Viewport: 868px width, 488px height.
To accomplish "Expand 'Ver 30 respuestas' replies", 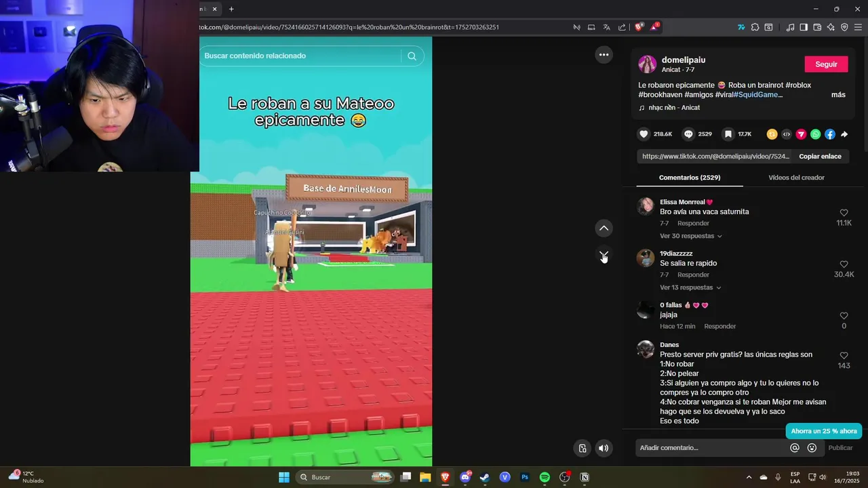I will pos(691,236).
